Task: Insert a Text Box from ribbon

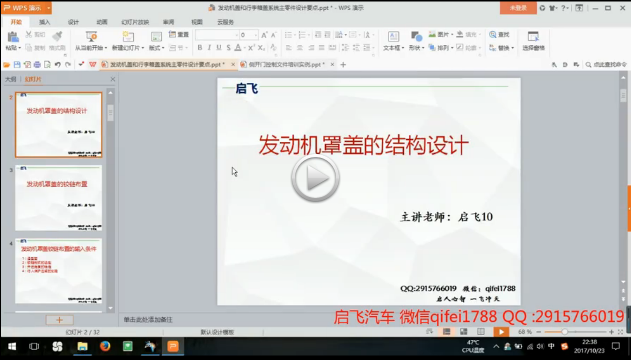Action: (393, 37)
